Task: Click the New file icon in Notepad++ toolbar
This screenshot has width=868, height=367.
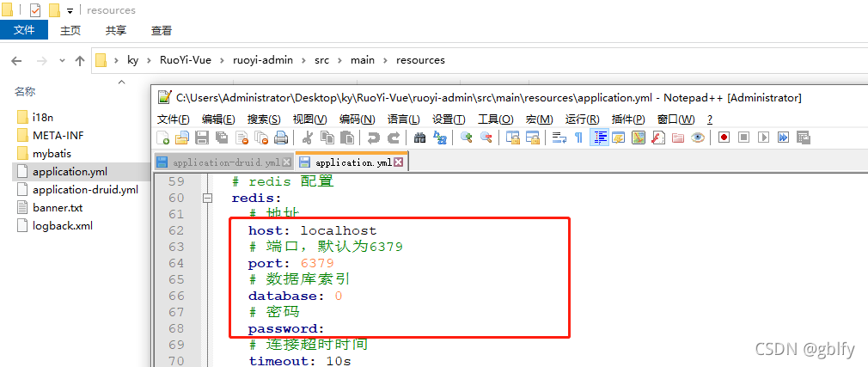Action: click(163, 138)
